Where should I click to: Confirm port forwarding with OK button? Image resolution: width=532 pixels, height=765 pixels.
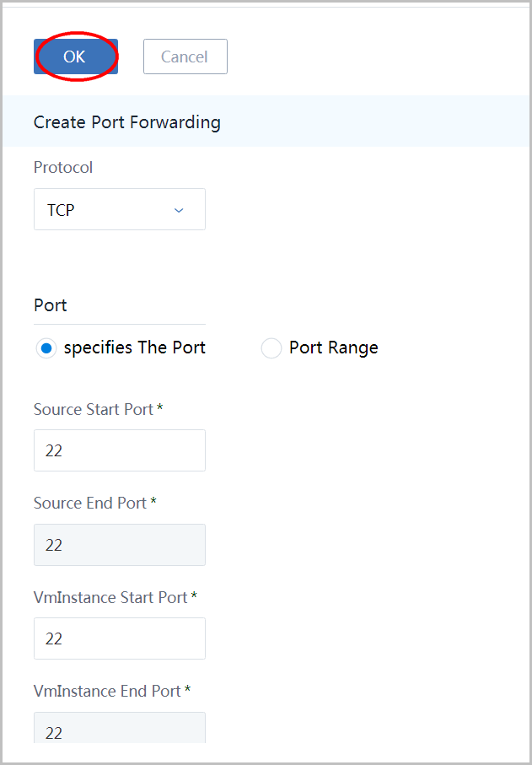click(76, 57)
